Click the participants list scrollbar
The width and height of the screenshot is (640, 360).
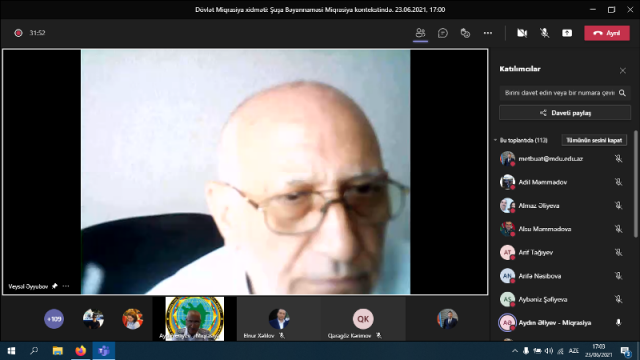tap(636, 184)
